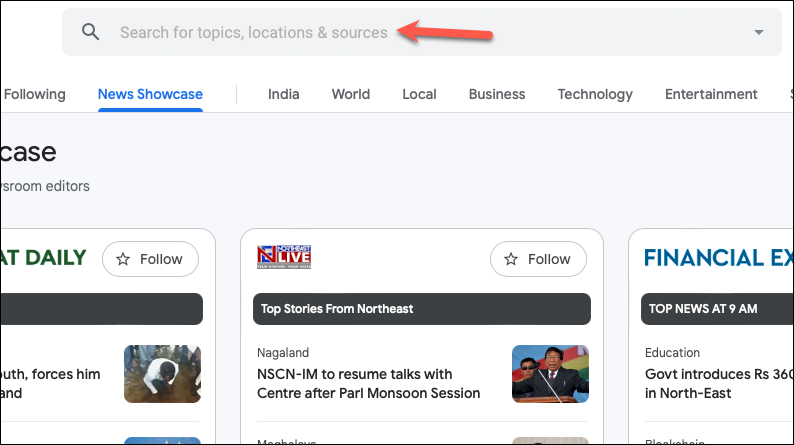Follow the Northeast Live publisher
The width and height of the screenshot is (794, 445).
coord(538,259)
